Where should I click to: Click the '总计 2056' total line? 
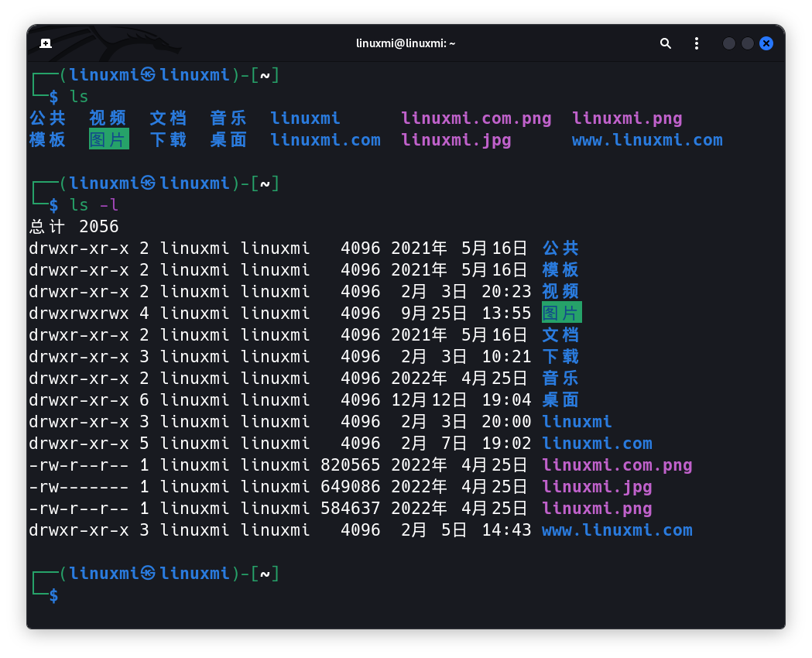pos(74,227)
